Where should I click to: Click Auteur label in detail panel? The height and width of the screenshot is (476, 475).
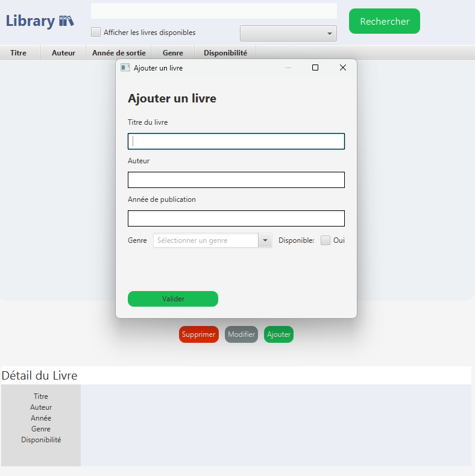tap(41, 407)
